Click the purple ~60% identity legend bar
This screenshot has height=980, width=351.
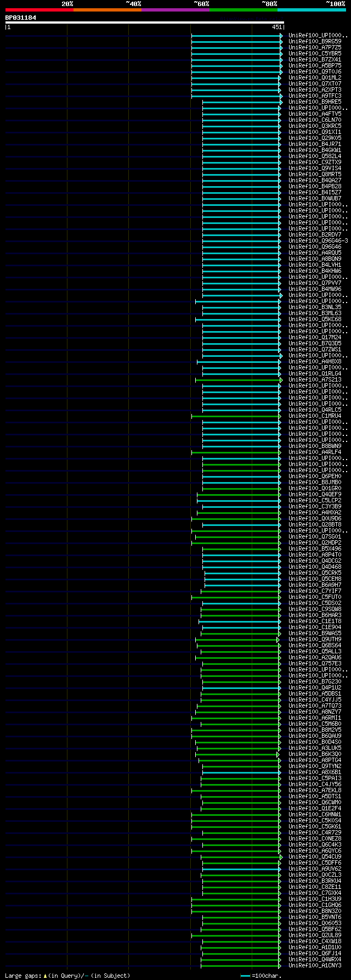[x=175, y=10]
